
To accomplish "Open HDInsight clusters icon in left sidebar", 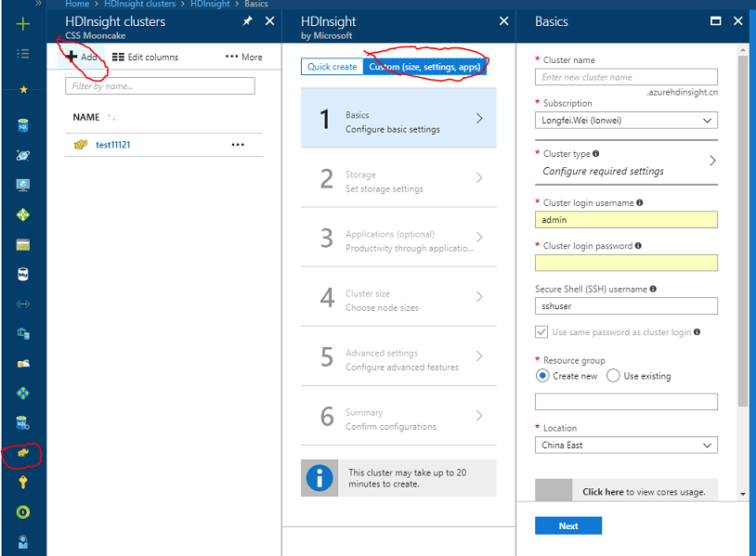I will (23, 454).
